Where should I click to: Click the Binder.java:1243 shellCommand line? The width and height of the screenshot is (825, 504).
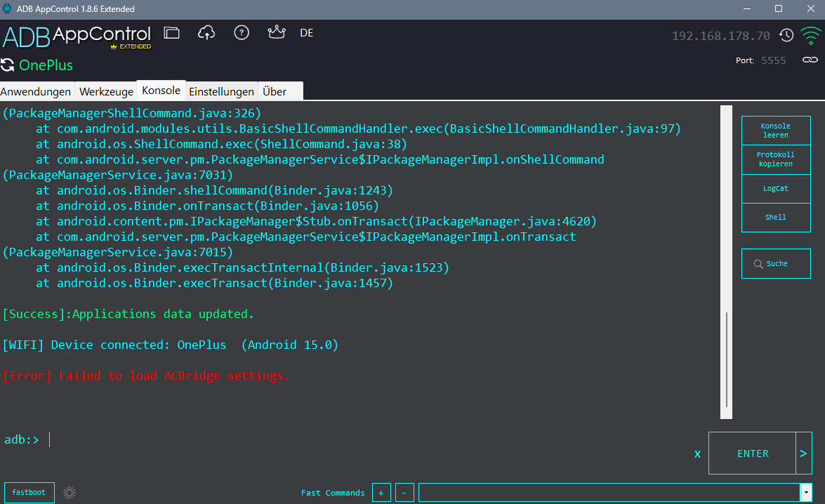point(214,190)
